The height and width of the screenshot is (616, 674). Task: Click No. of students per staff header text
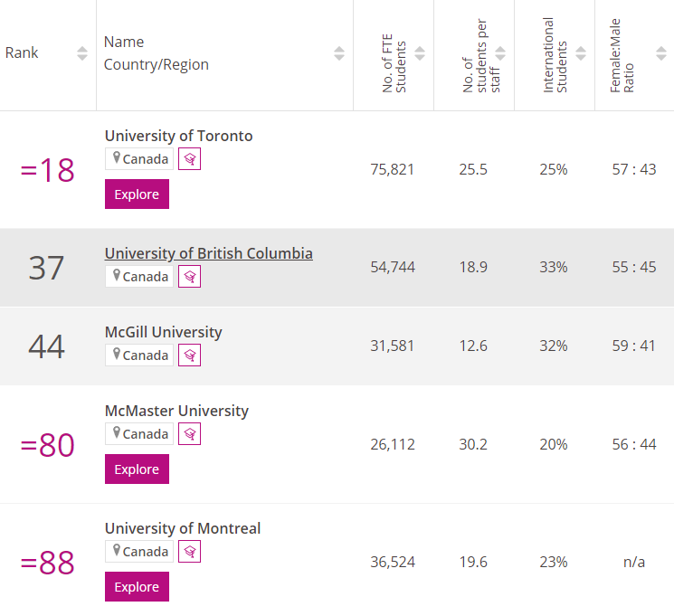click(481, 55)
